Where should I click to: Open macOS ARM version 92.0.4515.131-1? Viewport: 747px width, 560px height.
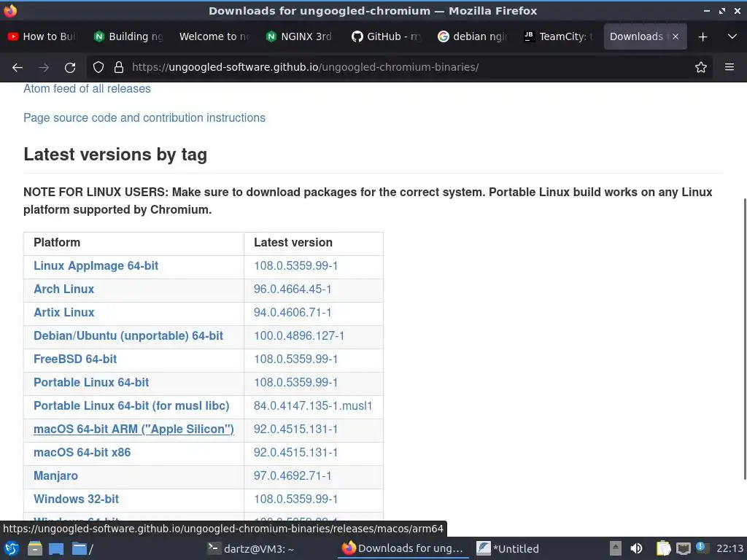pos(296,429)
